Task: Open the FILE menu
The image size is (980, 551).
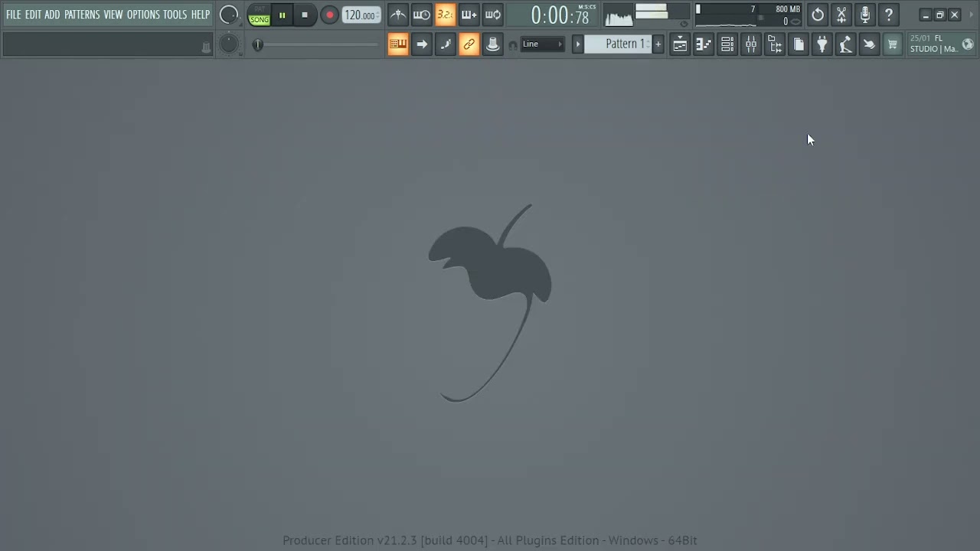Action: [14, 15]
